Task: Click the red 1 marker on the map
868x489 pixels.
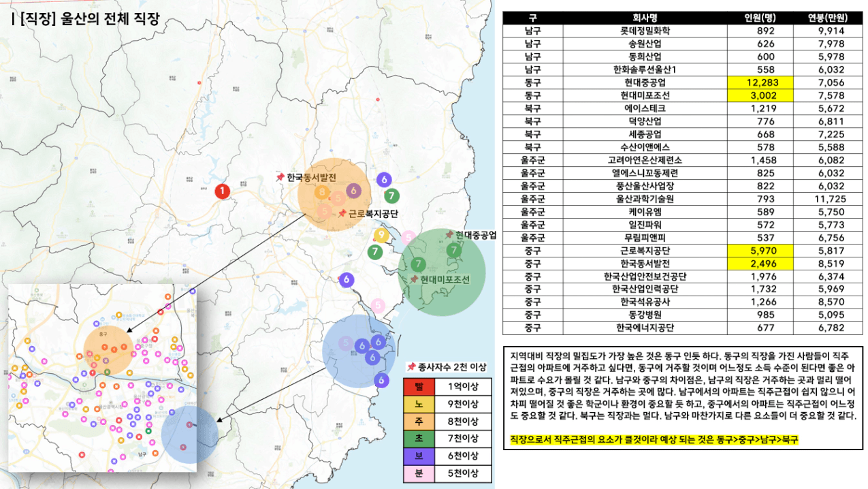Action: pos(222,191)
